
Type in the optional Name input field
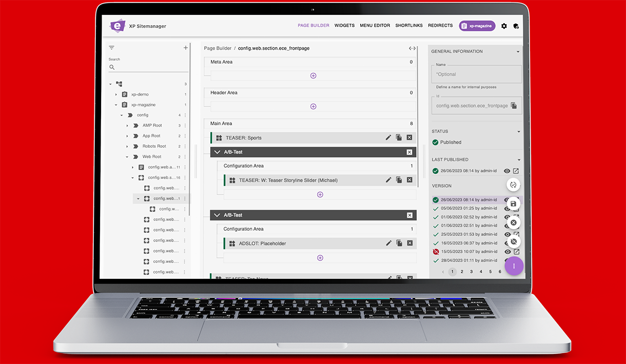click(476, 74)
